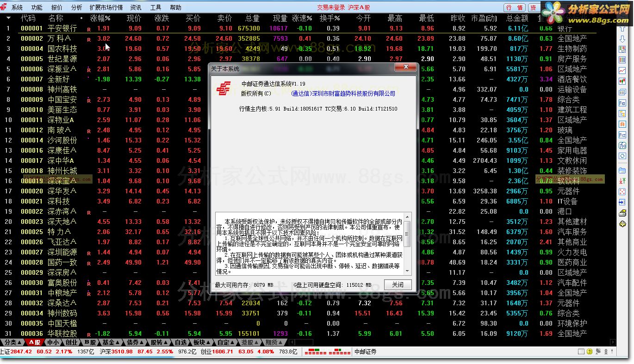Screen dimensions: 634x364
Task: Expand the 港股▲ tab menu
Action: pyautogui.click(x=250, y=343)
